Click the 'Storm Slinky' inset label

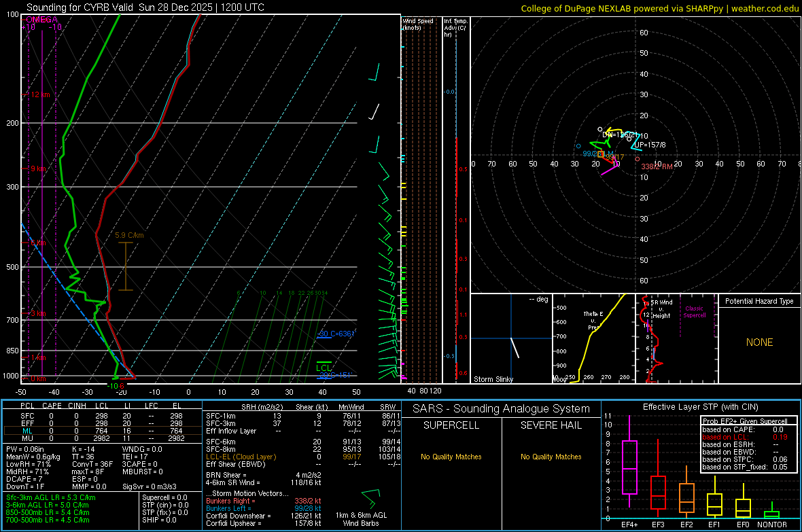tap(493, 379)
